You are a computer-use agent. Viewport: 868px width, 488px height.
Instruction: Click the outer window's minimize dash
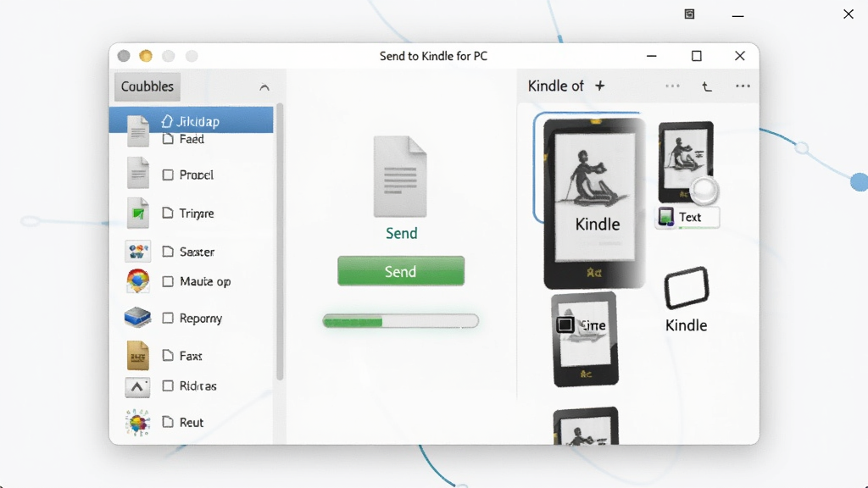pyautogui.click(x=738, y=16)
